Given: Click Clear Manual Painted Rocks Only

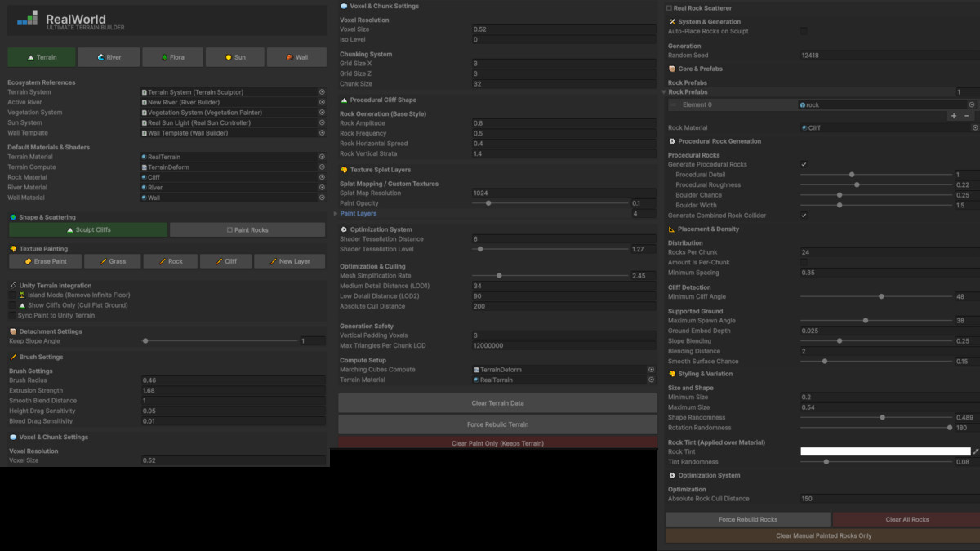Looking at the screenshot, I should (823, 536).
